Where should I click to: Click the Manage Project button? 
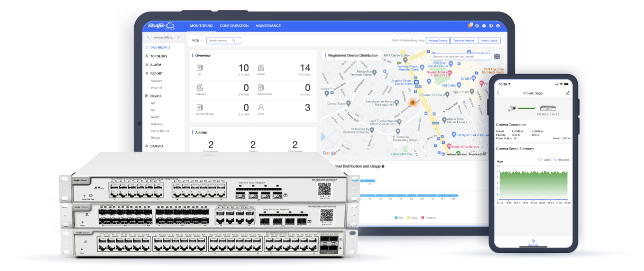(437, 40)
